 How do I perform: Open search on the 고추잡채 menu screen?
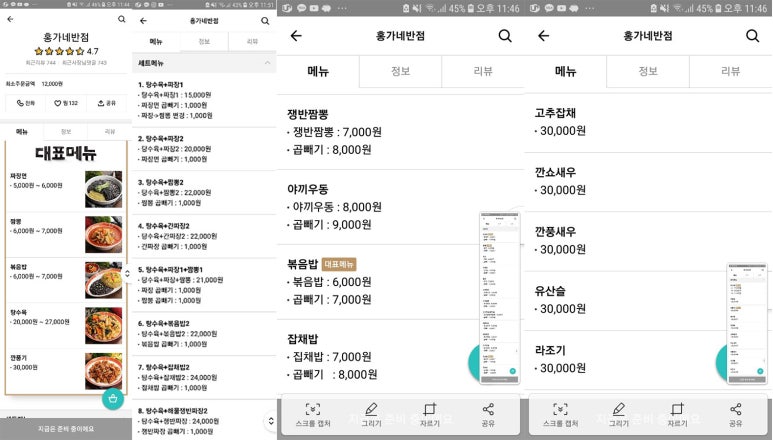752,35
